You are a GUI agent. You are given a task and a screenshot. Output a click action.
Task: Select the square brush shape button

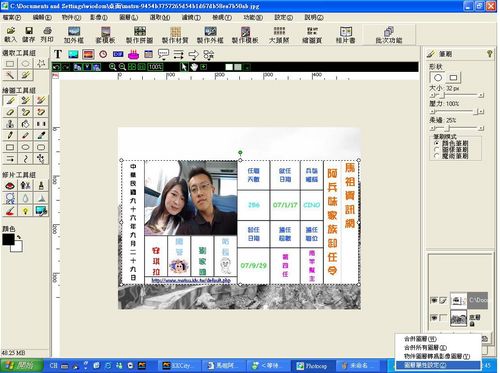click(453, 78)
